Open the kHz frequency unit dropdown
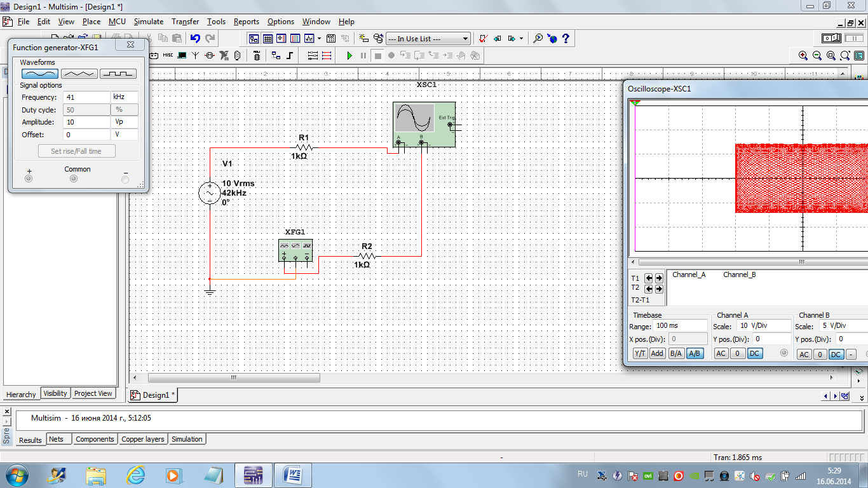This screenshot has height=488, width=868. click(x=125, y=97)
